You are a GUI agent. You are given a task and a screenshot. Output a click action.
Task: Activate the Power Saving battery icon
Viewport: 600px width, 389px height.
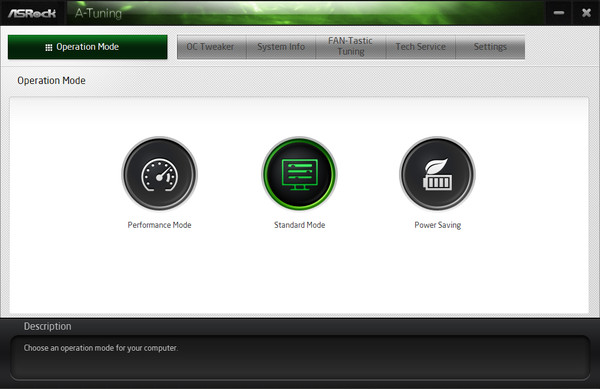437,174
